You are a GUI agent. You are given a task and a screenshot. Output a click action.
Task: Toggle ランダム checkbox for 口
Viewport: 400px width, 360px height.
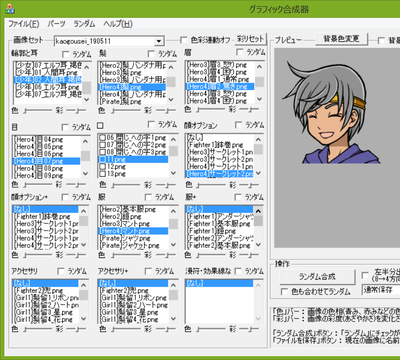click(151, 124)
